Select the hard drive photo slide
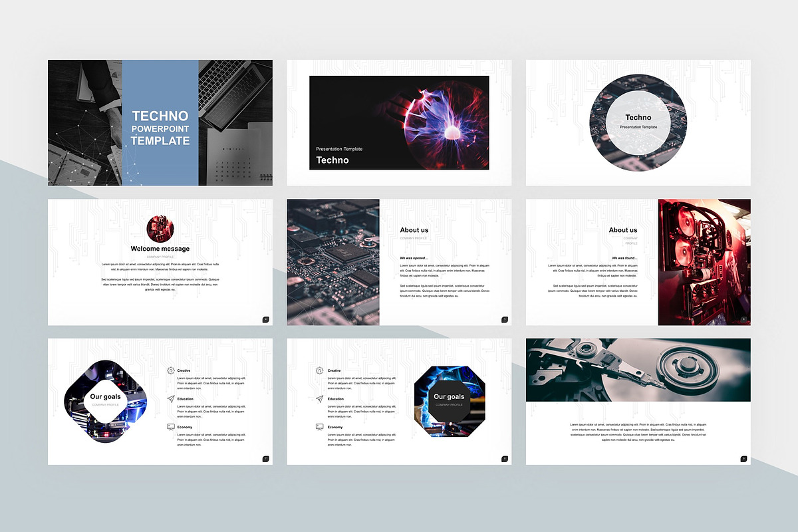 [x=638, y=402]
